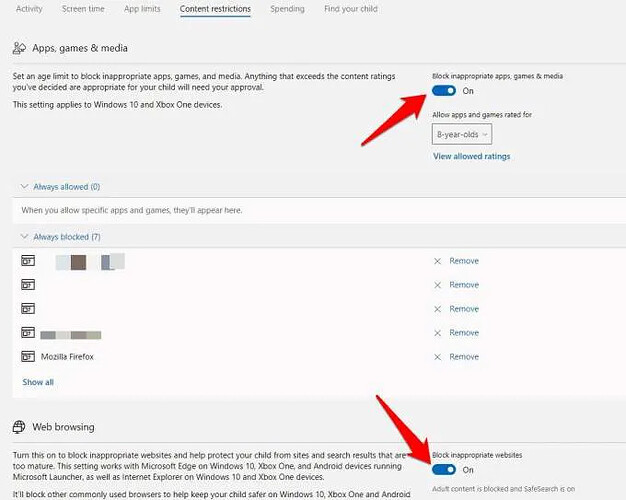626x500 pixels.
Task: Click the X icon beside Mozilla Firefox
Action: click(x=437, y=357)
